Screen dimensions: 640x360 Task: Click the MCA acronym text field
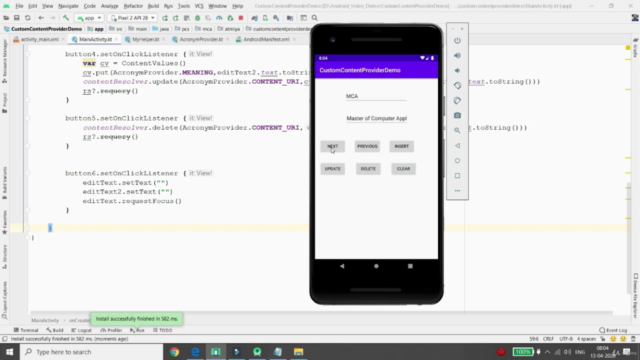tap(376, 96)
